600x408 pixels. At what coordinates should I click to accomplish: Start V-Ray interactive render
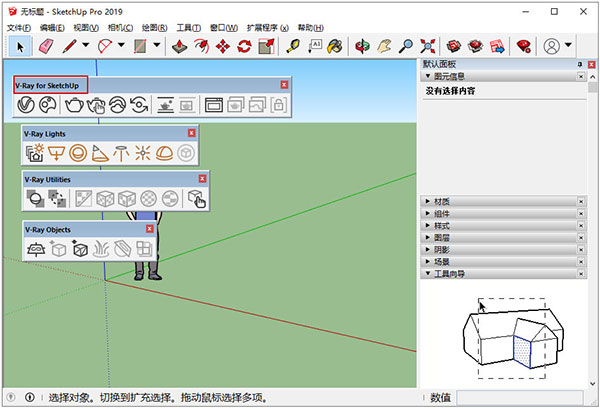tap(96, 105)
